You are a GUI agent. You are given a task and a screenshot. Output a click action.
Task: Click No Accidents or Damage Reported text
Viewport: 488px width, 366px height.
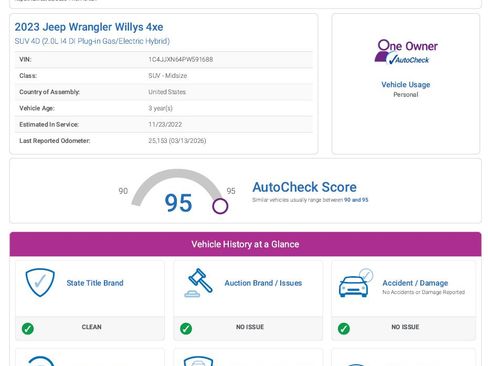(423, 292)
